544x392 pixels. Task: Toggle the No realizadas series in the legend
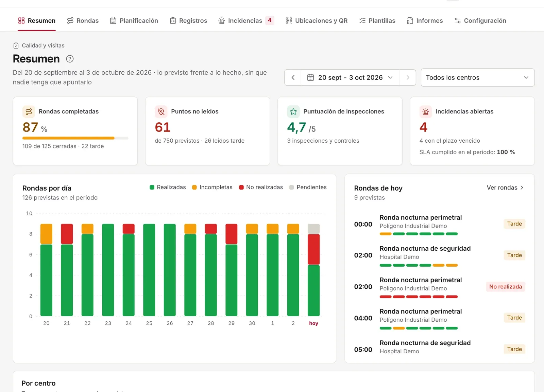coord(261,187)
